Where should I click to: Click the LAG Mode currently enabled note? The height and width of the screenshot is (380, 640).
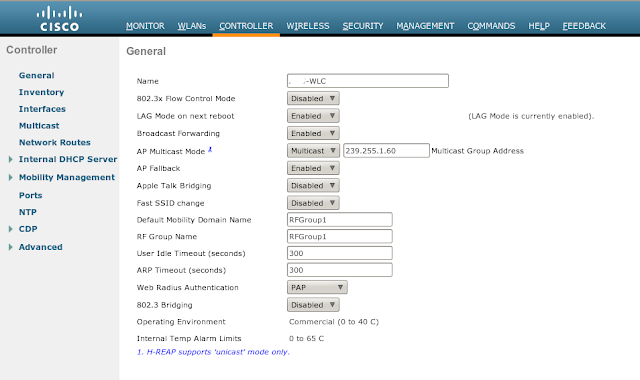tap(531, 116)
